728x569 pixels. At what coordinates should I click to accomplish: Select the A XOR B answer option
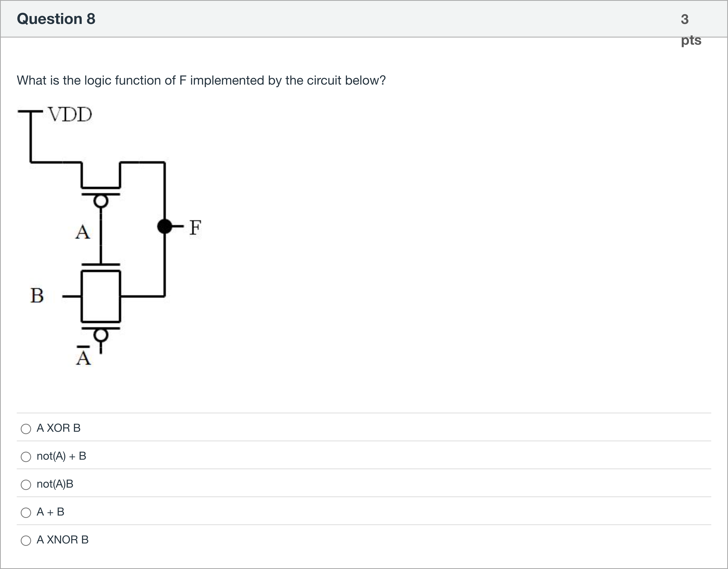[26, 429]
